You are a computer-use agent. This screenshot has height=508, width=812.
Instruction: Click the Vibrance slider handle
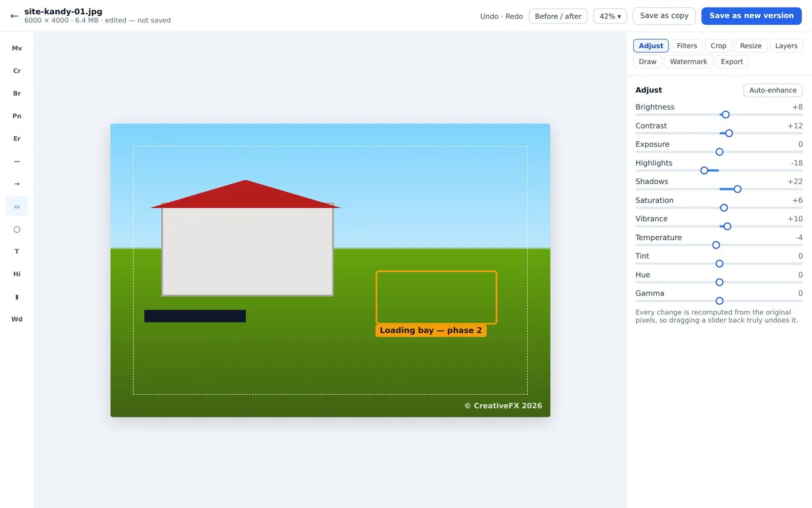pyautogui.click(x=727, y=227)
